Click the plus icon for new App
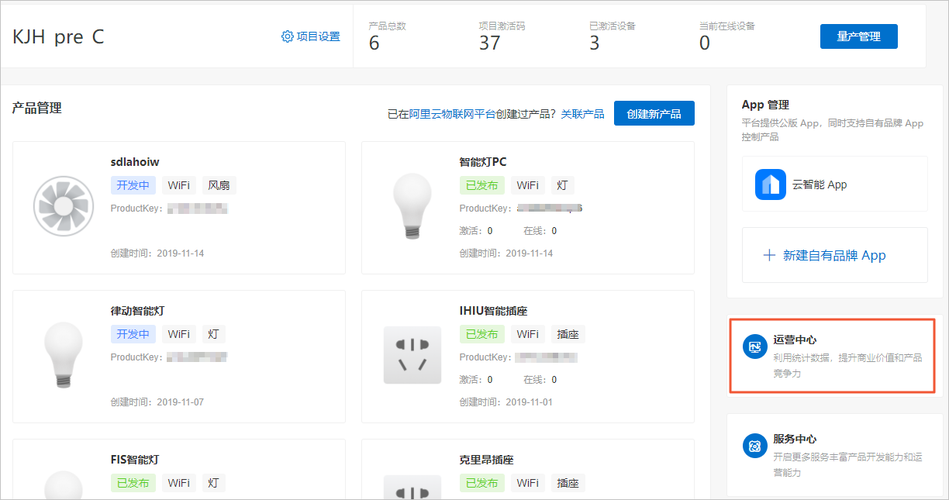Screen dimensions: 949x500 769,255
